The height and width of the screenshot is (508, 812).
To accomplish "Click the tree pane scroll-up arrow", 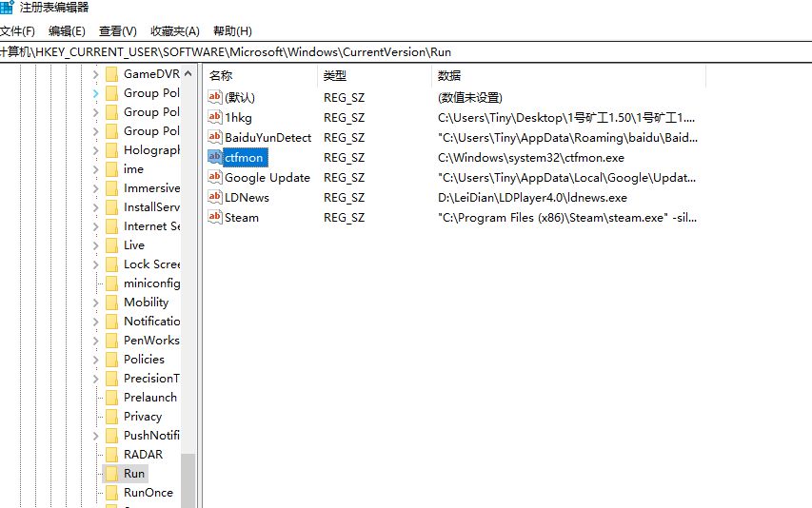I will pos(188,74).
